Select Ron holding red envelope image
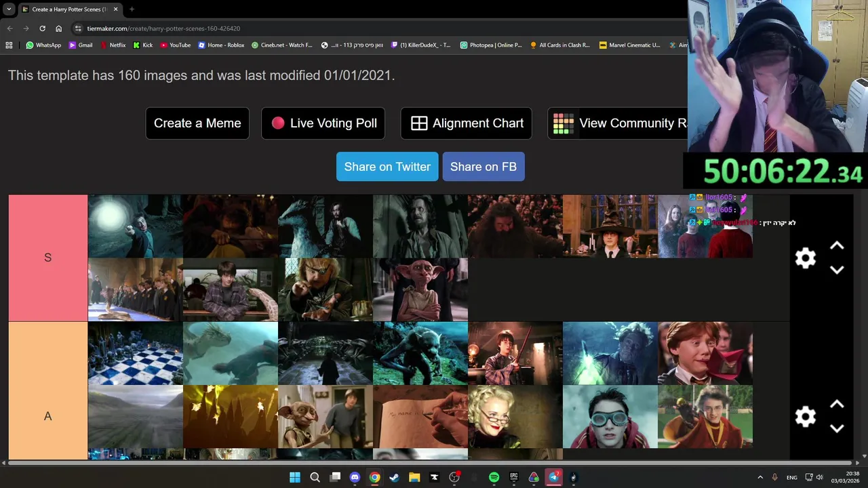Viewport: 868px width, 488px height. [x=705, y=353]
